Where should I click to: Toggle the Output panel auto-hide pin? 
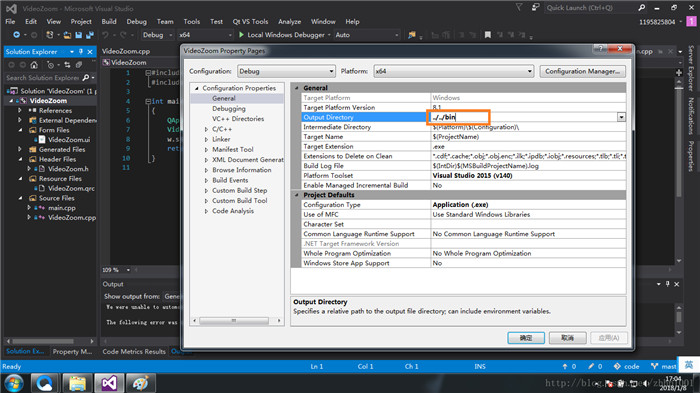coord(668,284)
